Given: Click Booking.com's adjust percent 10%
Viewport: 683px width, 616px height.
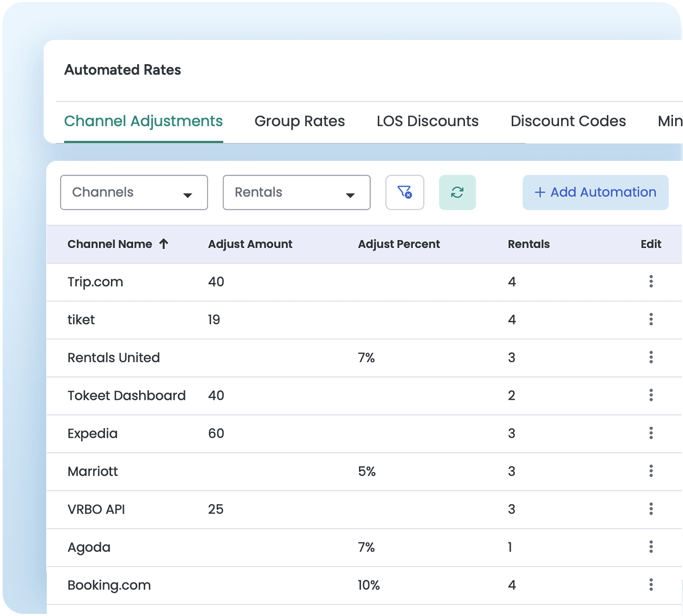Looking at the screenshot, I should tap(369, 585).
